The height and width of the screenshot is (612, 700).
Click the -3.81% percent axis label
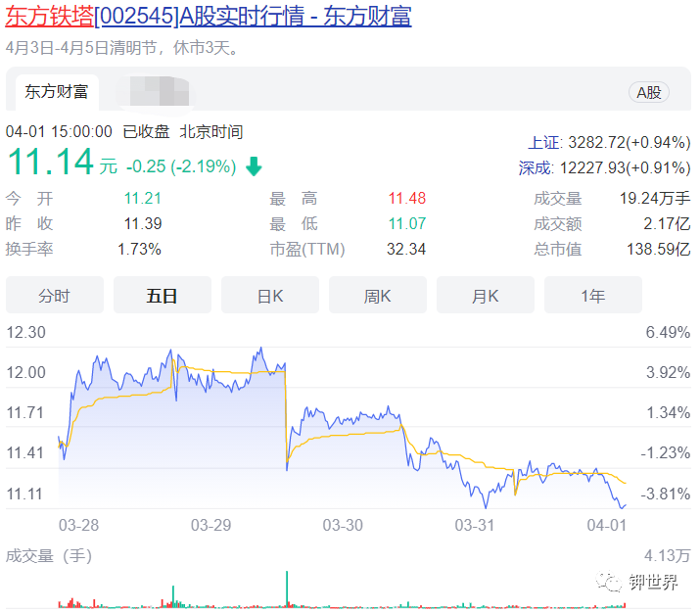pos(665,494)
